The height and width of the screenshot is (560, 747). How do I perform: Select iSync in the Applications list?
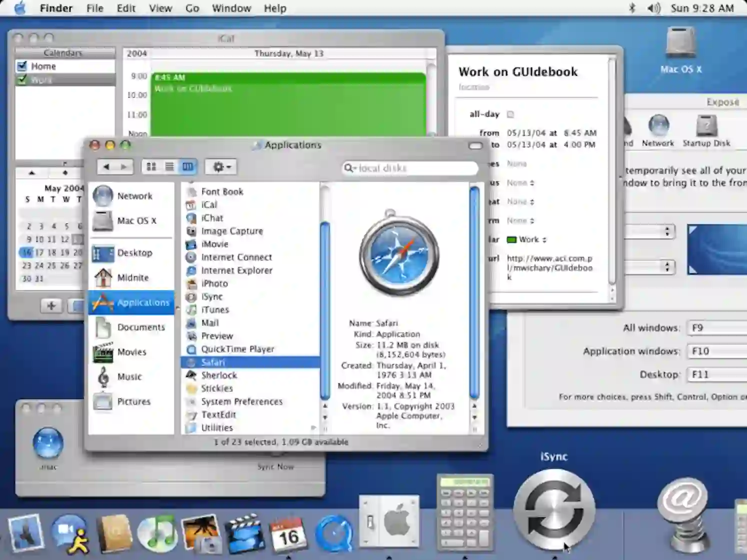[x=212, y=296]
